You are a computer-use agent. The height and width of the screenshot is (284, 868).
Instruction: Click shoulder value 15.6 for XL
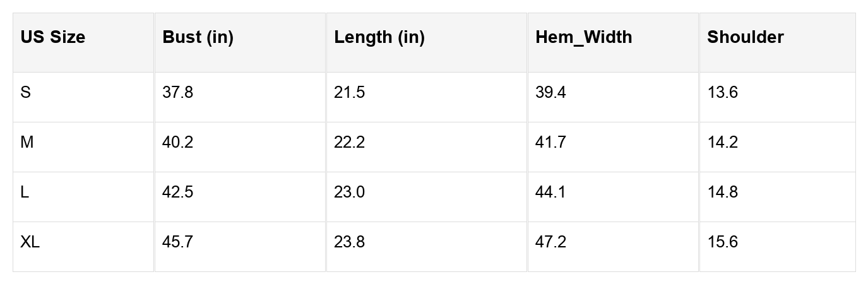(722, 242)
